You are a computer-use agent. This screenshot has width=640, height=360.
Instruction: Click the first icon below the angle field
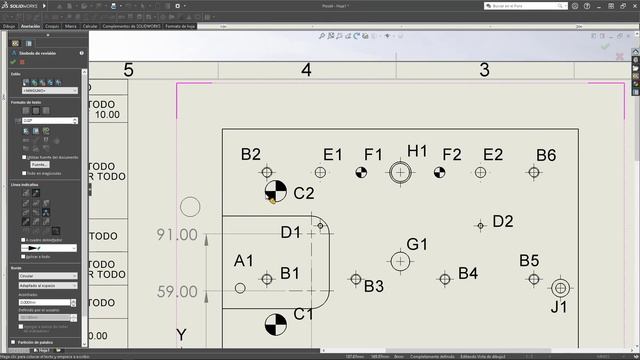26,131
